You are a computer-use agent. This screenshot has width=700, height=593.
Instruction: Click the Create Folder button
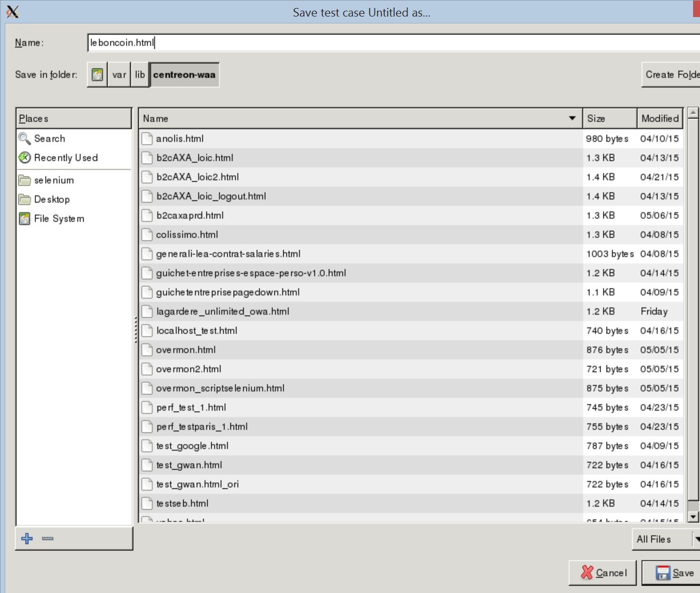pyautogui.click(x=671, y=75)
